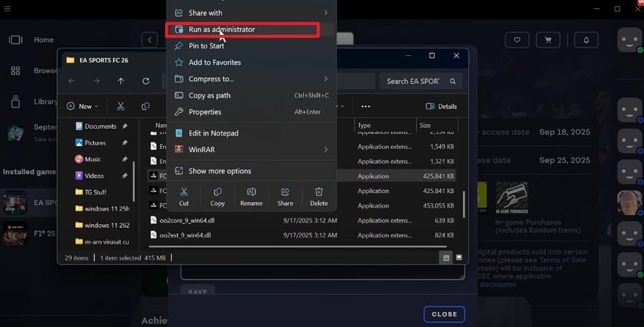Click the Share icon in context menu
This screenshot has height=327, width=644.
coord(285,197)
